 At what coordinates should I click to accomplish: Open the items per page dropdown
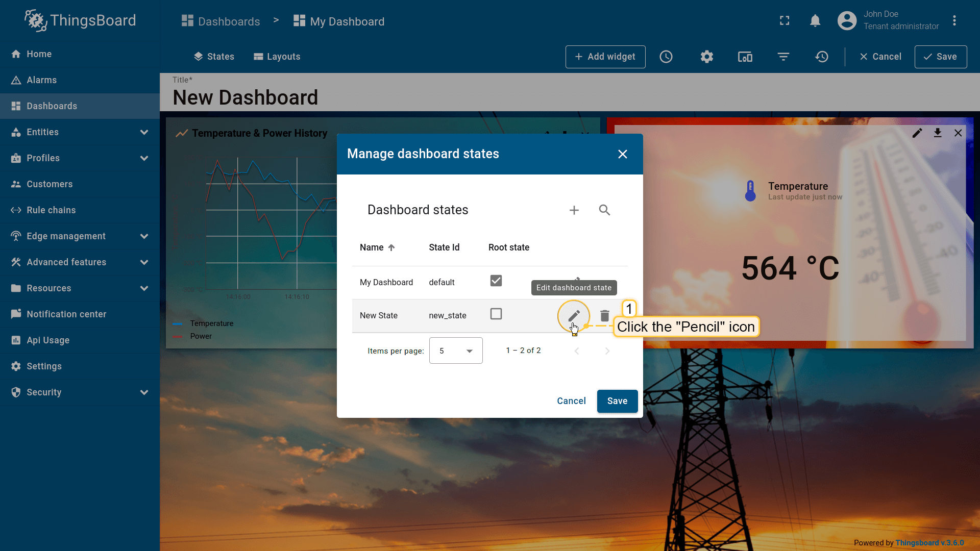coord(456,351)
